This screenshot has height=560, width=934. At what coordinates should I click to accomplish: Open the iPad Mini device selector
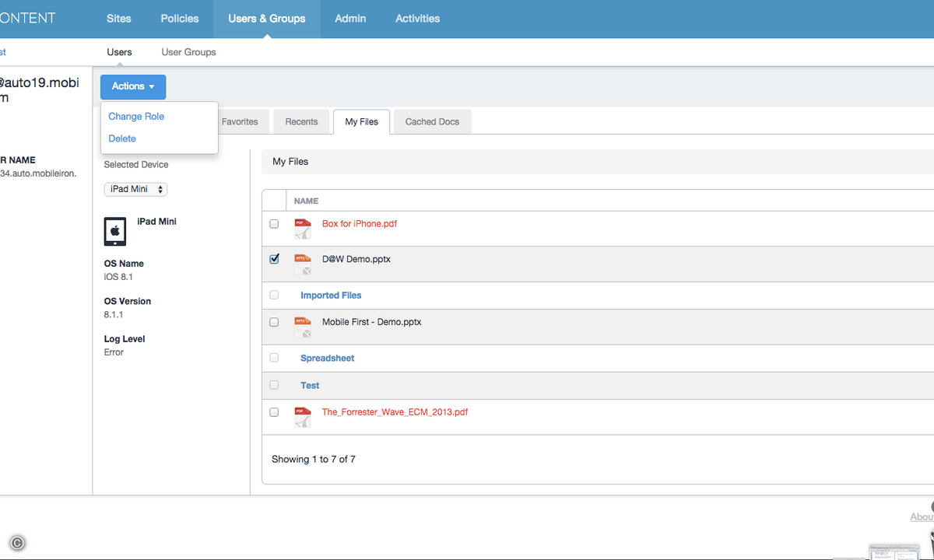(135, 189)
